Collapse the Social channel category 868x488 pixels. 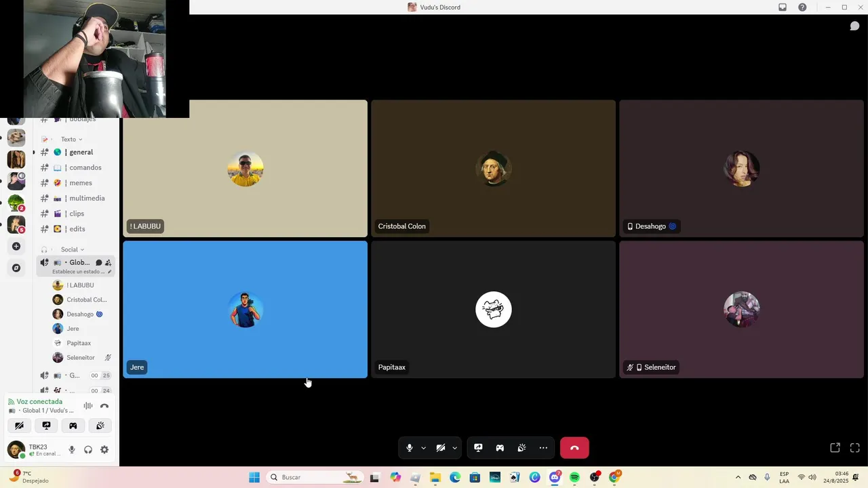click(73, 249)
